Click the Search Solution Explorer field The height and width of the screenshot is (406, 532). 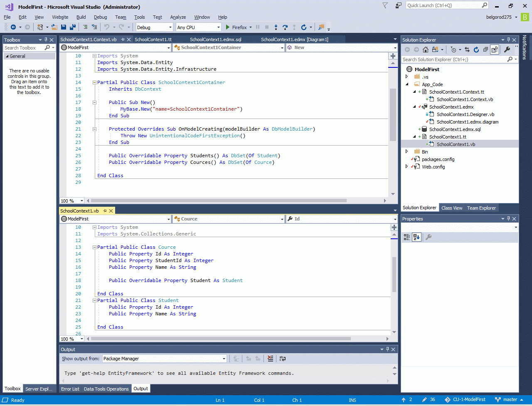[454, 59]
